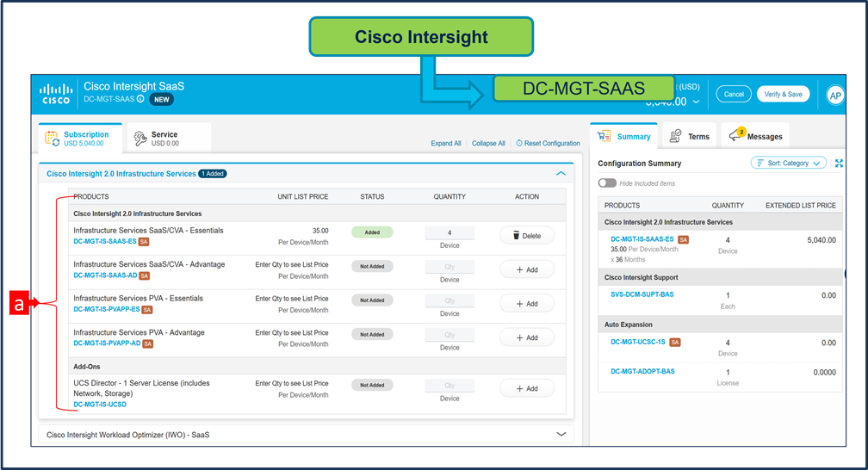Click the Auto Expansion summary heading
The image size is (868, 470).
(x=629, y=325)
